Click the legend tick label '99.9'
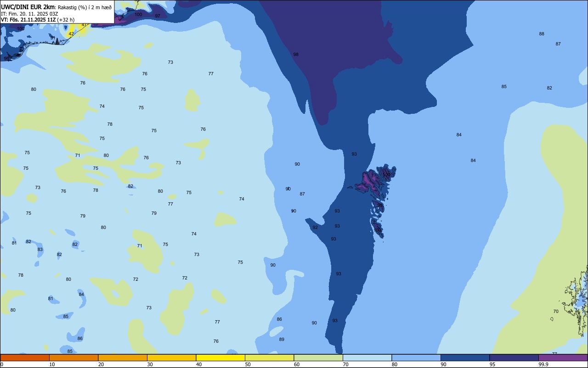Screen dimensions: 588x368 tap(543, 364)
